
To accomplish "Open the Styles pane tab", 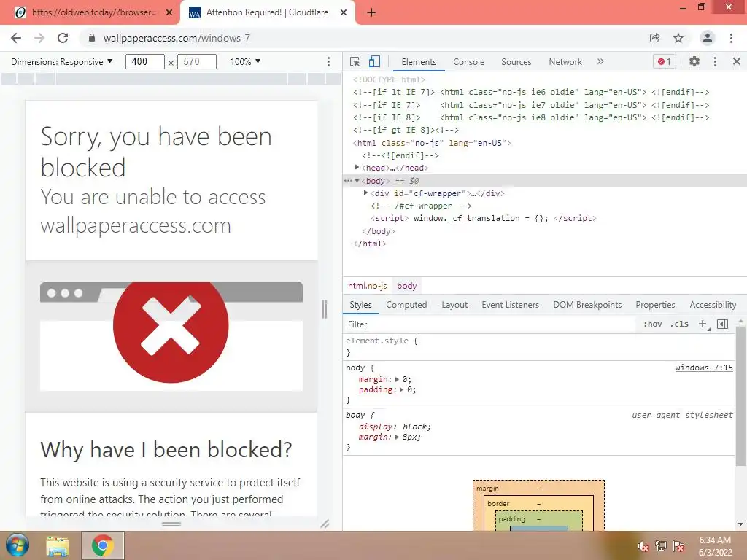I will coord(360,305).
